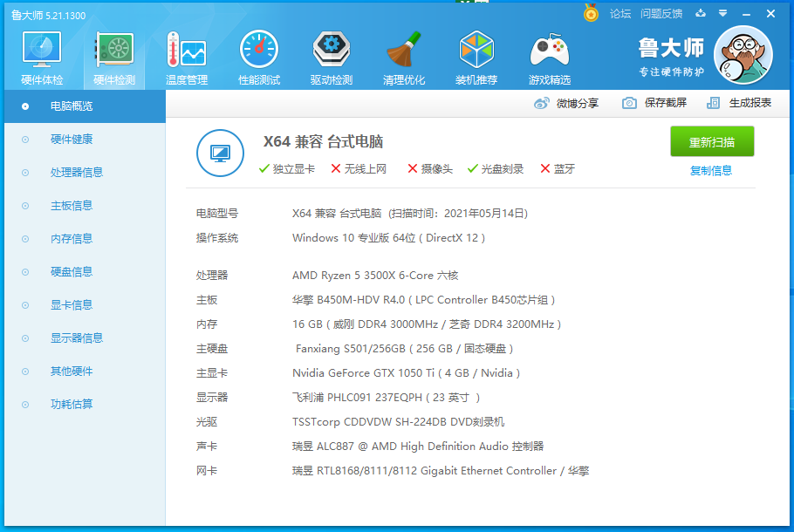Click the download tray icon beside 问题反馈
Viewport: 794px width, 532px height.
[701, 13]
